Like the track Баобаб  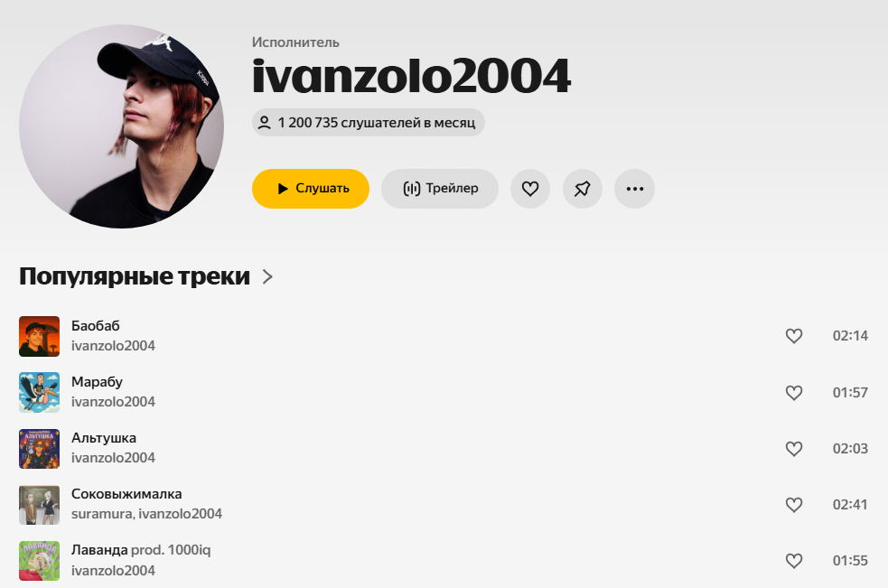point(794,336)
